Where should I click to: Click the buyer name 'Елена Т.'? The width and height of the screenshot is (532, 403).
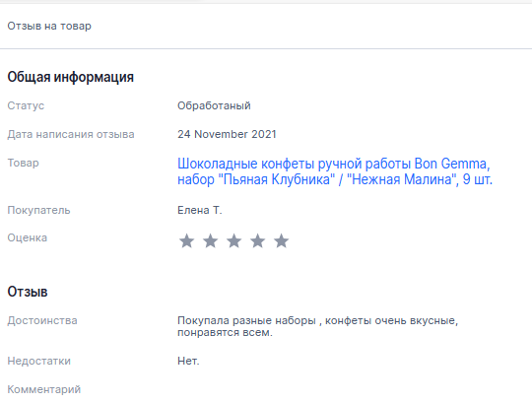[199, 210]
